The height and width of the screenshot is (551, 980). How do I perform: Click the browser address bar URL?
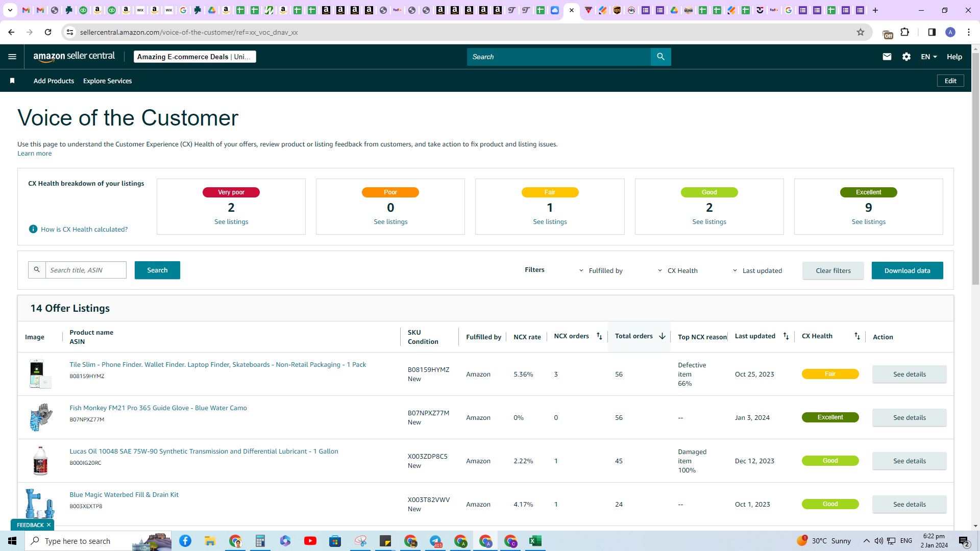189,32
